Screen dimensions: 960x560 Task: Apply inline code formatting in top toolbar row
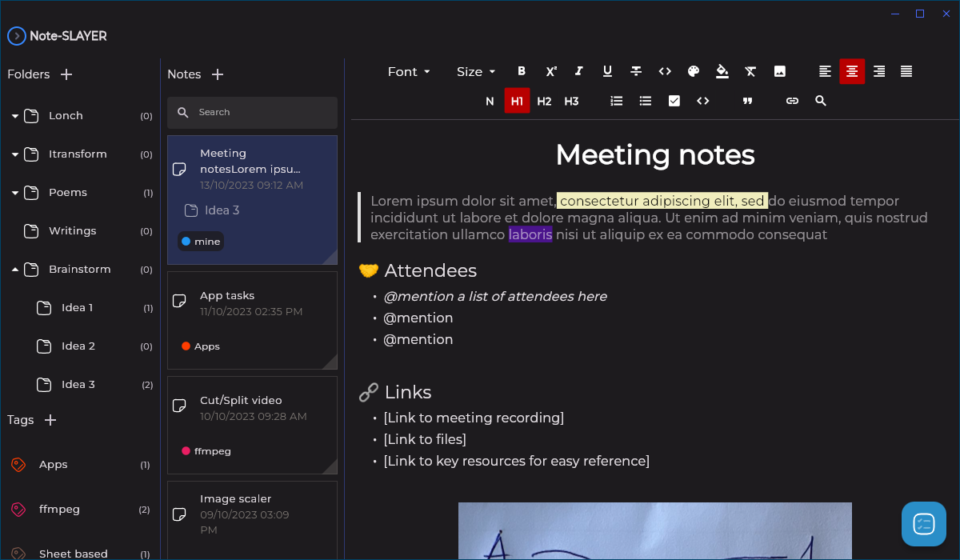click(x=665, y=71)
